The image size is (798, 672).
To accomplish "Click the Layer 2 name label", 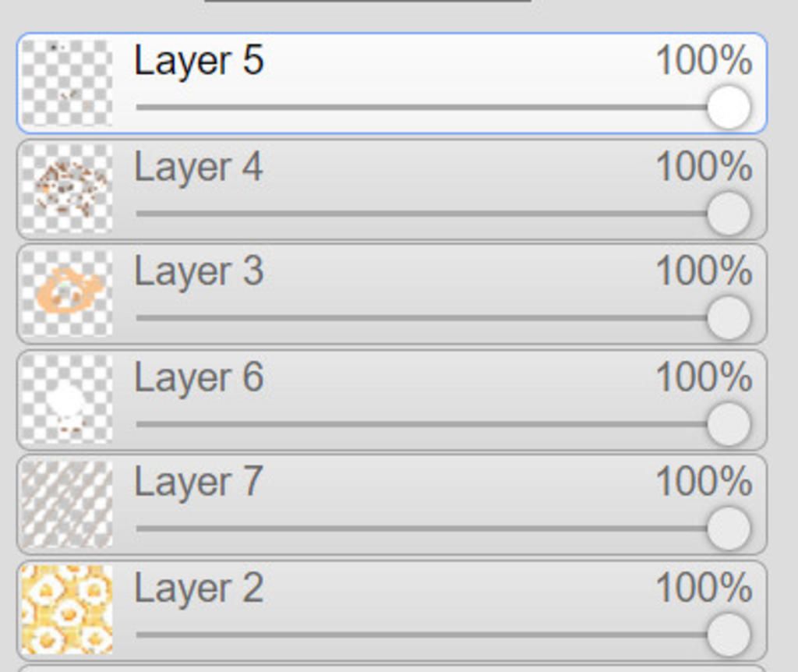I will tap(199, 589).
